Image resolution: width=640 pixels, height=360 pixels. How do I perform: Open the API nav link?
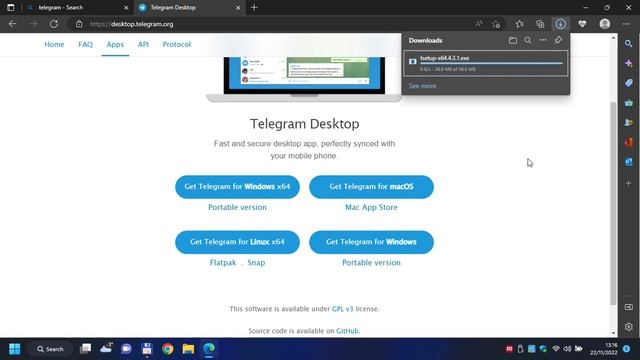tap(143, 44)
